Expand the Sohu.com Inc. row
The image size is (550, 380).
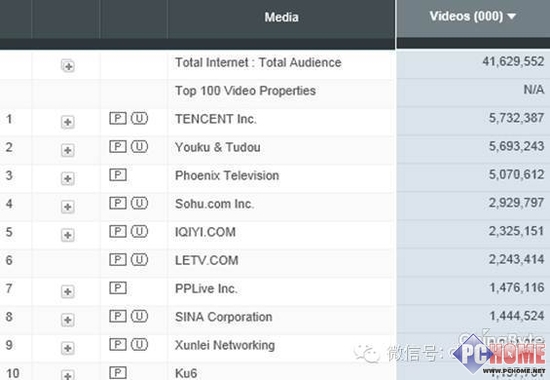coord(68,207)
